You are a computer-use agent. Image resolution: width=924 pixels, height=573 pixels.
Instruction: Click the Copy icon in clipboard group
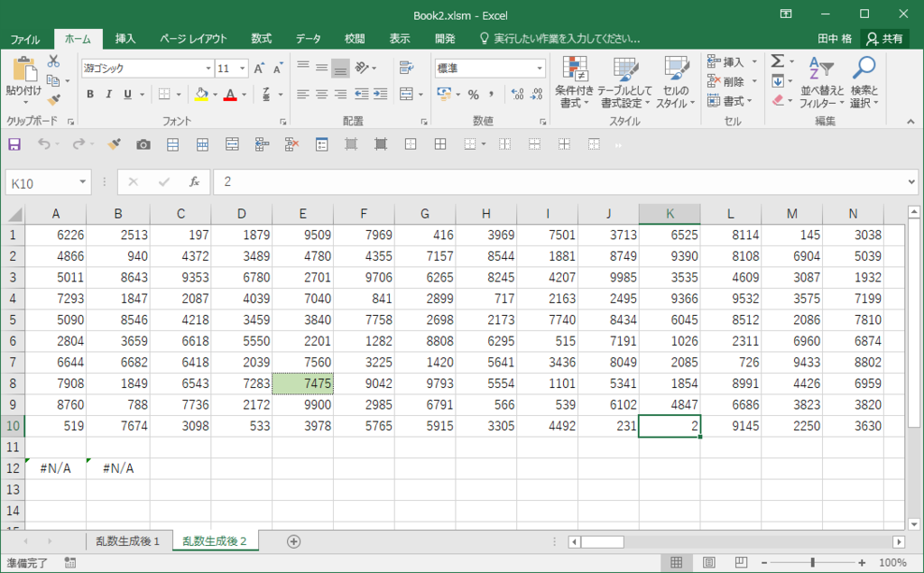click(53, 81)
